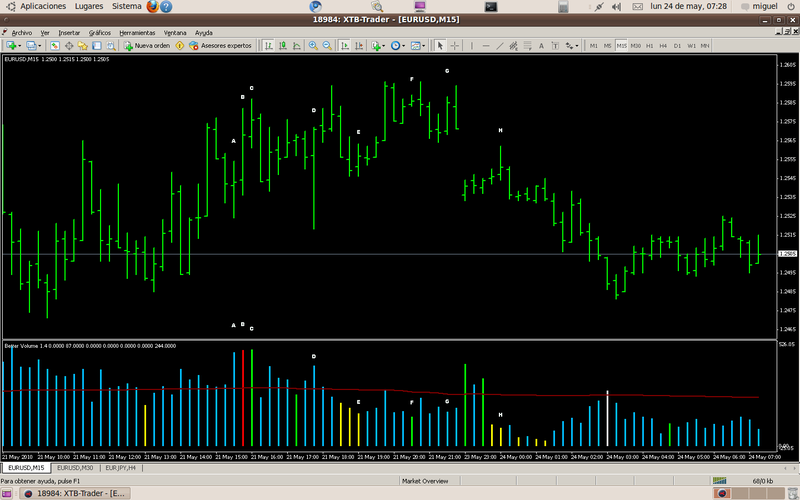This screenshot has height=500, width=800.
Task: Toggle the chart auto scroll button
Action: point(343,46)
